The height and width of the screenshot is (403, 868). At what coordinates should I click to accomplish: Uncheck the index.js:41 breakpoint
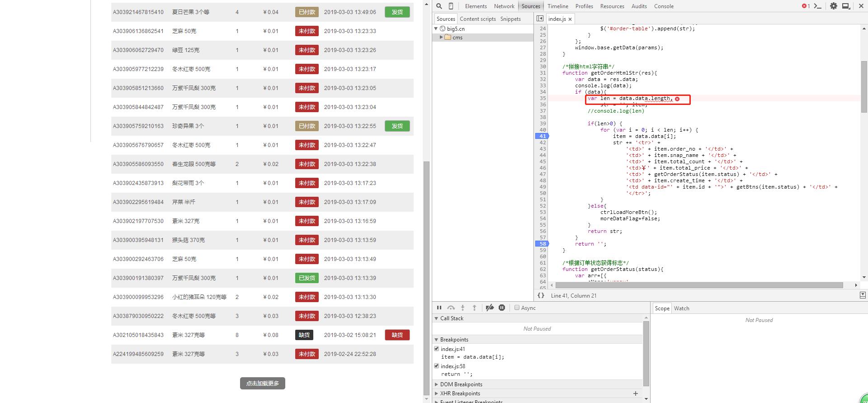437,349
